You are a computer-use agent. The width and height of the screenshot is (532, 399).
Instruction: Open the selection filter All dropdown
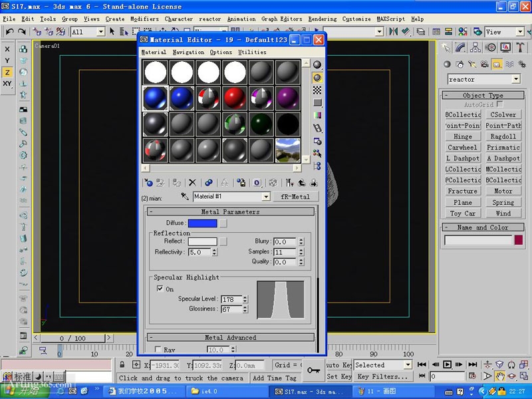click(x=101, y=32)
